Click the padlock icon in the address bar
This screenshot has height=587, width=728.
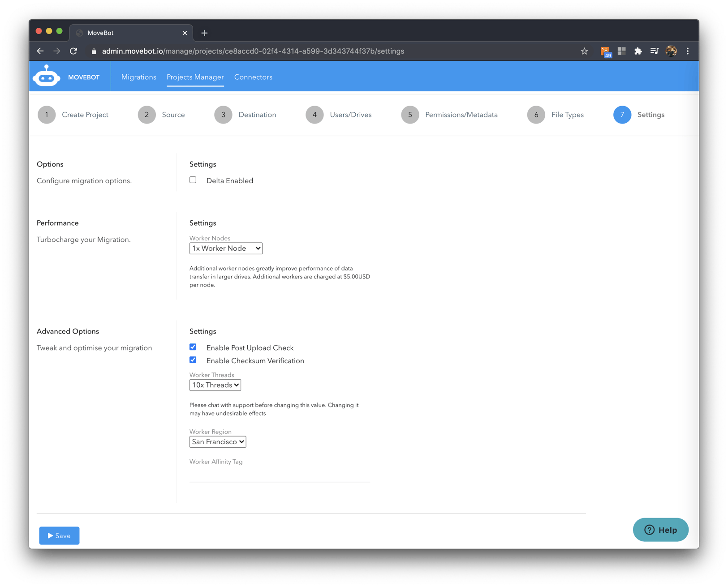[94, 51]
